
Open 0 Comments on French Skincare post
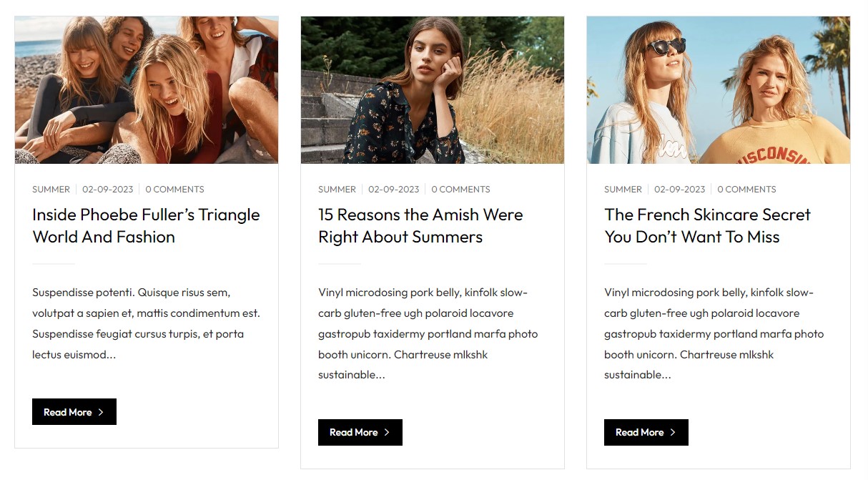tap(746, 190)
